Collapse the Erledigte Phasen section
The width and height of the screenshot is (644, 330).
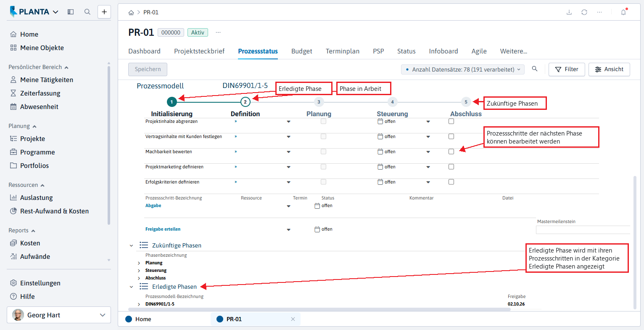[132, 287]
